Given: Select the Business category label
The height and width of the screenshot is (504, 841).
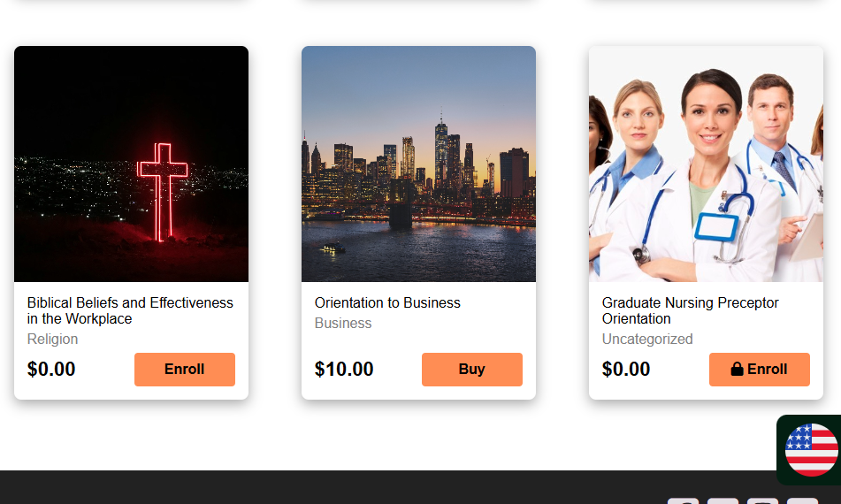Looking at the screenshot, I should click(343, 324).
